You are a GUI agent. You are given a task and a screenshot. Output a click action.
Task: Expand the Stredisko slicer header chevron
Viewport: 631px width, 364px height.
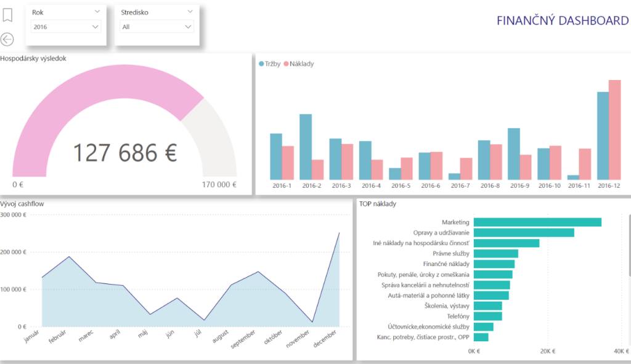[x=190, y=11]
